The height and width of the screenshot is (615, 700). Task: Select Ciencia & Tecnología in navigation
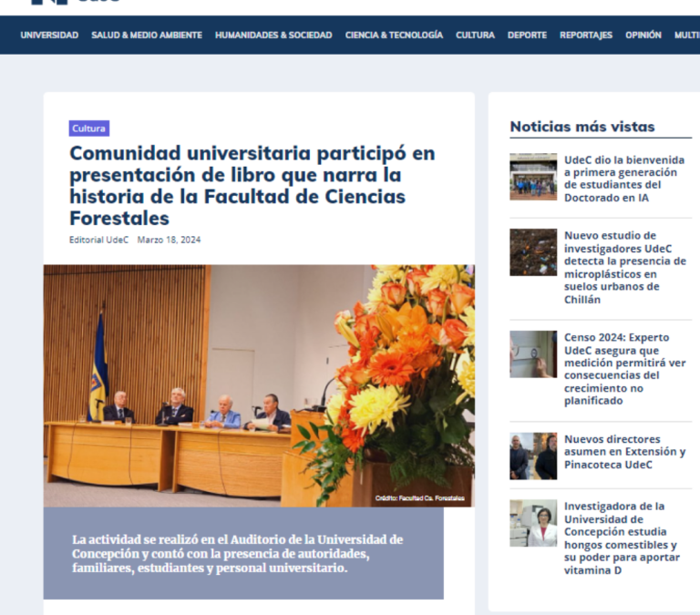[394, 36]
